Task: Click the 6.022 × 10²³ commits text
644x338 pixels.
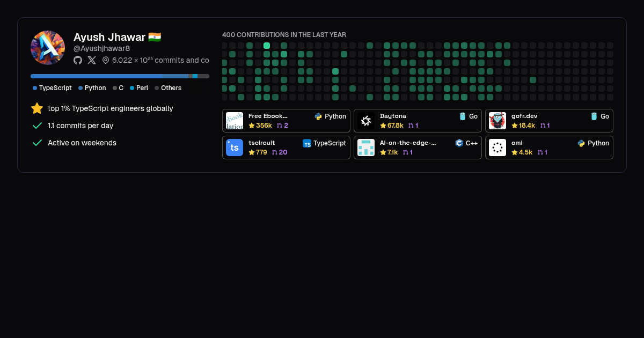Action: click(x=160, y=60)
